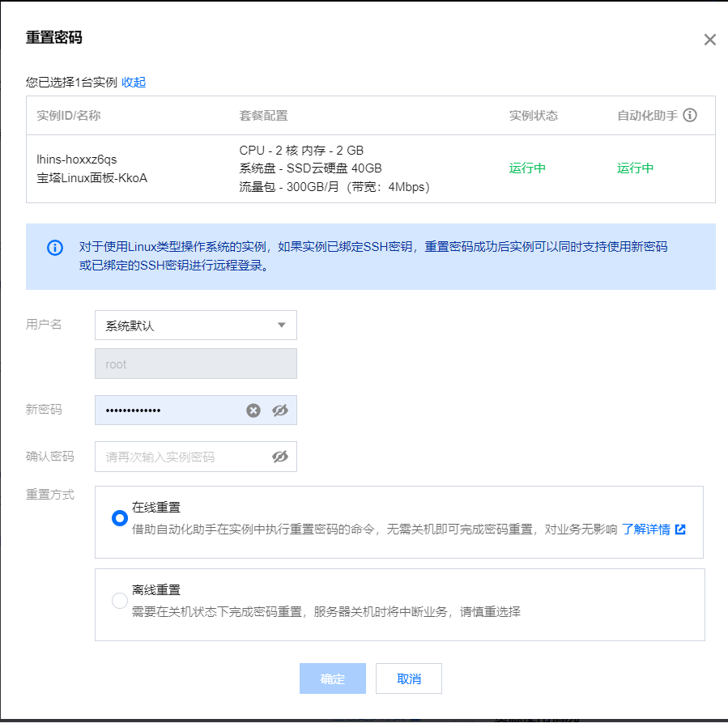Click the 离线重置 option title
This screenshot has width=728, height=723.
point(156,589)
